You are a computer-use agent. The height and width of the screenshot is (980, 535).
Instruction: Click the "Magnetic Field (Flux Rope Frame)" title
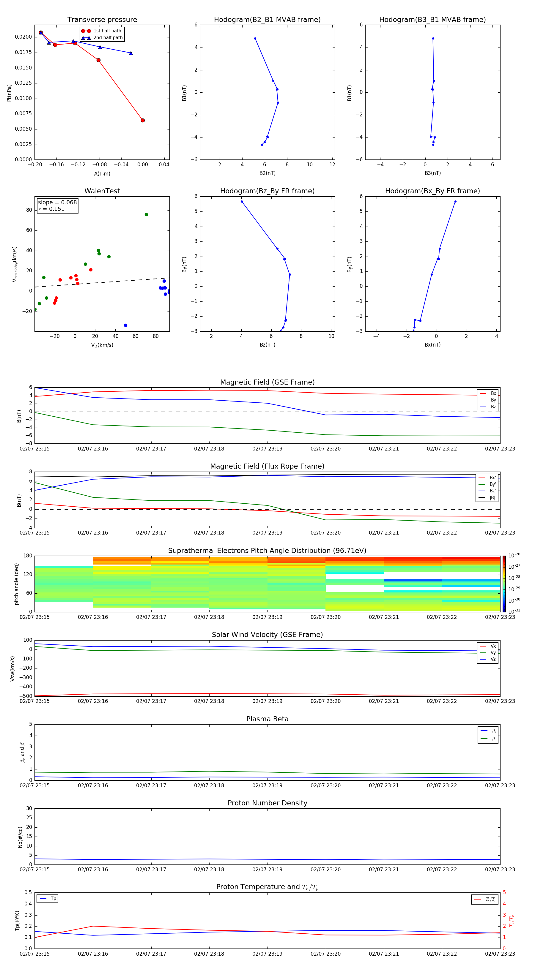point(267,467)
